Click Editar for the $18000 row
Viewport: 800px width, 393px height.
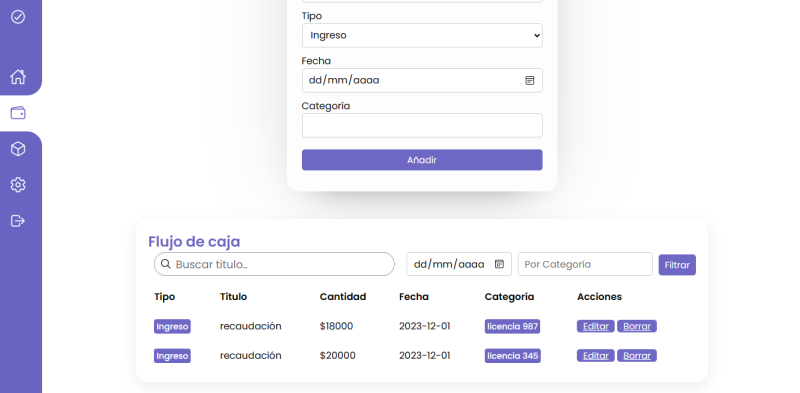pyautogui.click(x=595, y=326)
